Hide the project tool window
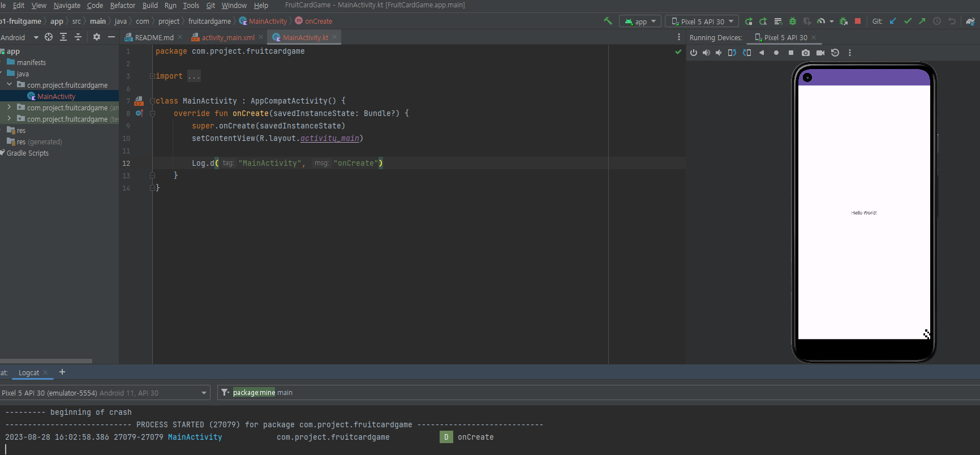Viewport: 980px width, 455px height. coord(111,37)
